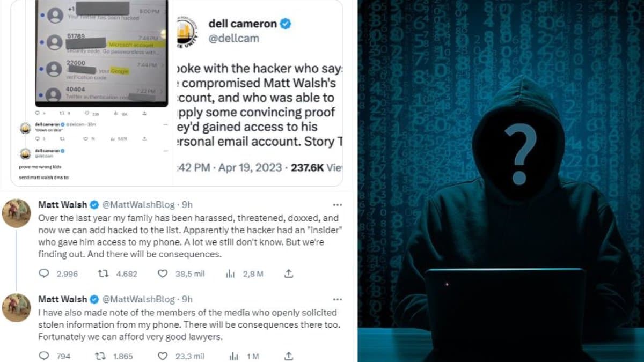This screenshot has height=362, width=644.
Task: Like the second tweet with 23,3 mil likes
Action: point(163,356)
